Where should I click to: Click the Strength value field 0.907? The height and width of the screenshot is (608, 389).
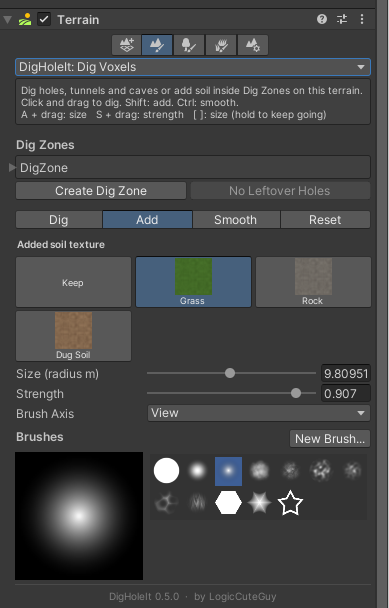point(346,394)
